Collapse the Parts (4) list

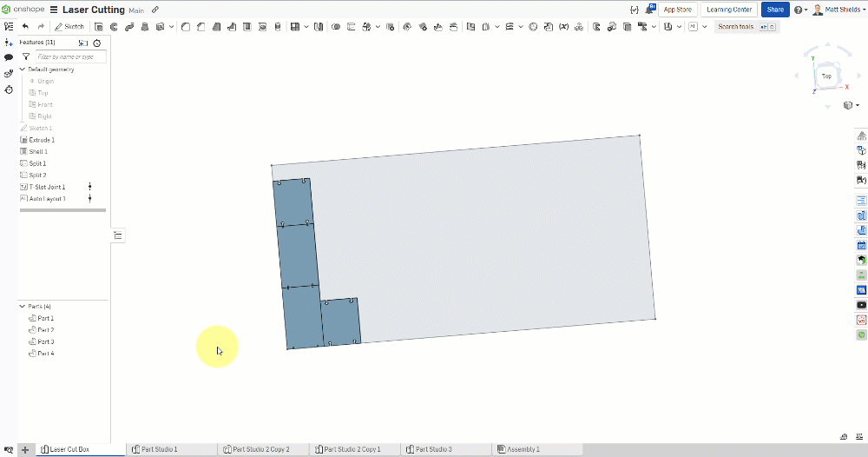pos(23,307)
